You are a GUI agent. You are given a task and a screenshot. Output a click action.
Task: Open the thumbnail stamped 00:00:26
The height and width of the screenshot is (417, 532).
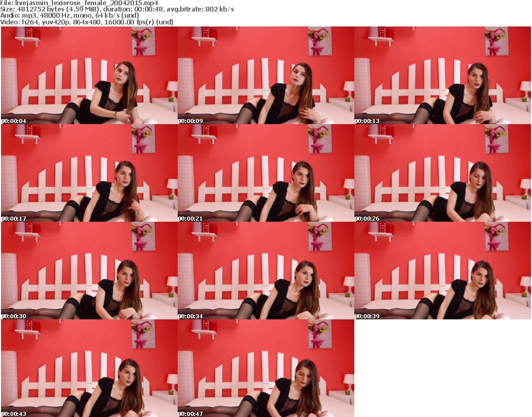pyautogui.click(x=443, y=173)
